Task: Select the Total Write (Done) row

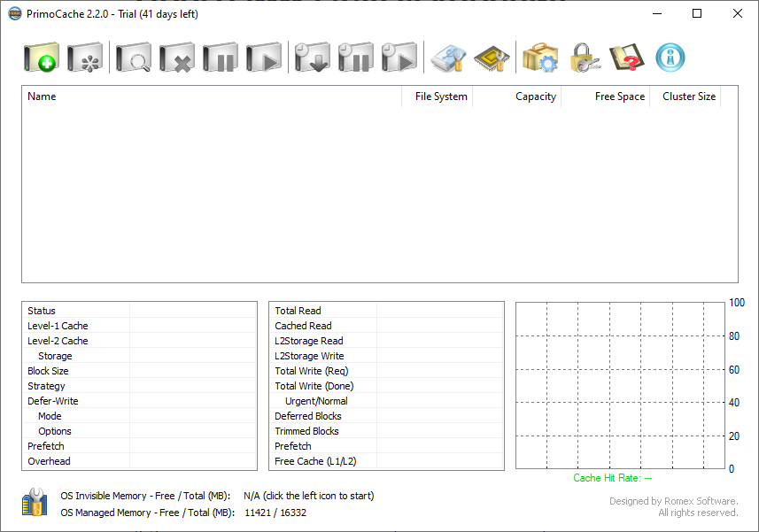Action: pyautogui.click(x=387, y=385)
